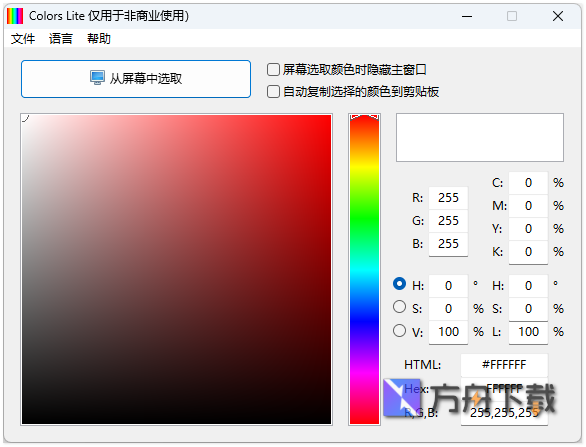586x447 pixels.
Task: Click the 从屏幕中选取 button
Action: [136, 79]
